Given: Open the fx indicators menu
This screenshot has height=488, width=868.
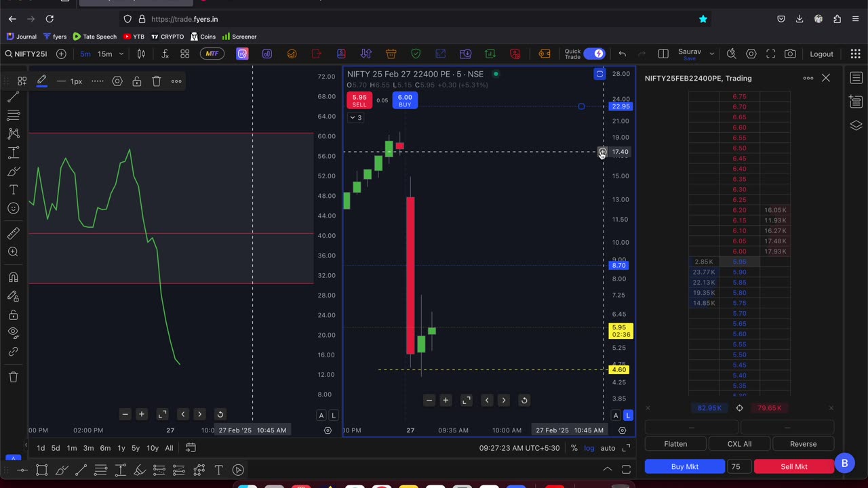Looking at the screenshot, I should pos(165,54).
